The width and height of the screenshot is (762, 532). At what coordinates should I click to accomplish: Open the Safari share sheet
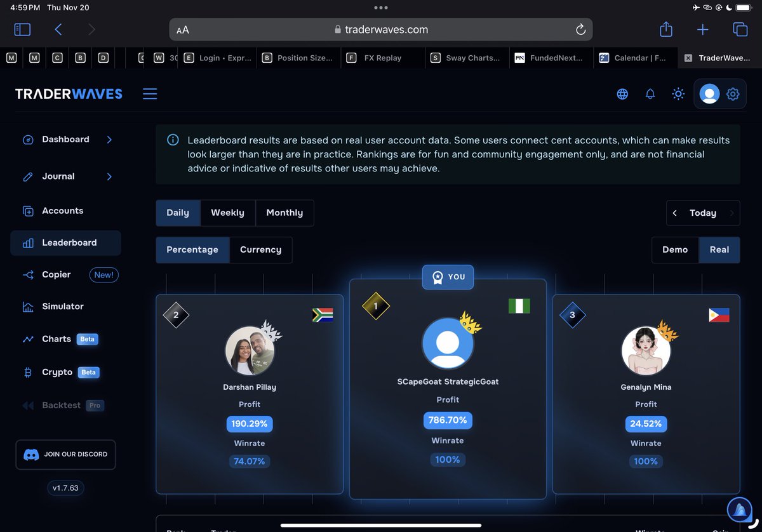click(x=665, y=29)
